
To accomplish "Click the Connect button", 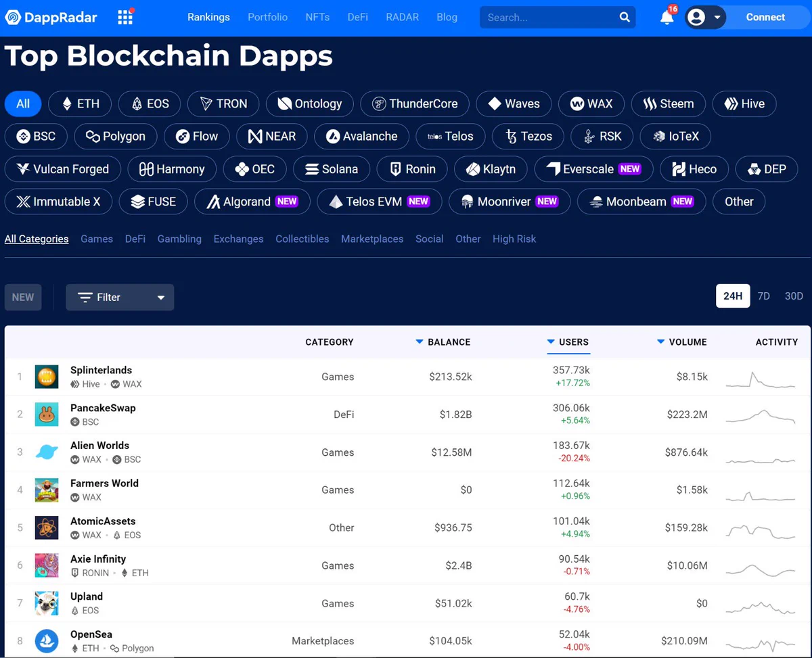I will 765,18.
